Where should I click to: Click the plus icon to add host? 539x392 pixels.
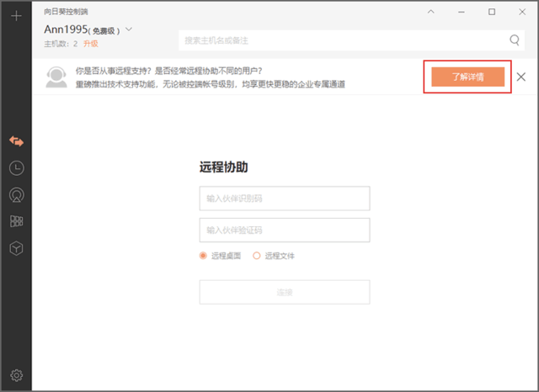16,15
